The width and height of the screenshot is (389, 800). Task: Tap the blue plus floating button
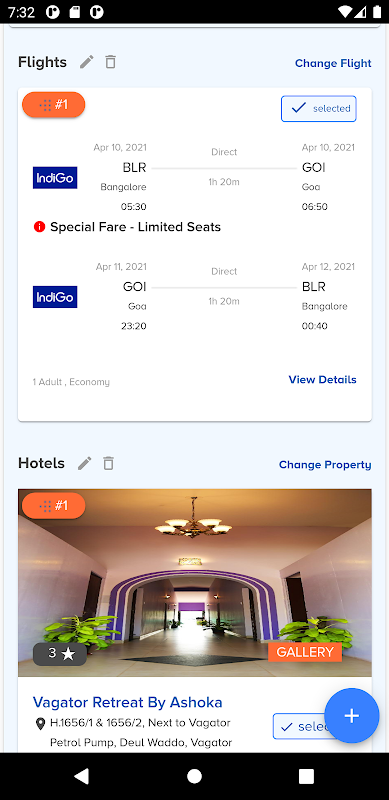[352, 716]
